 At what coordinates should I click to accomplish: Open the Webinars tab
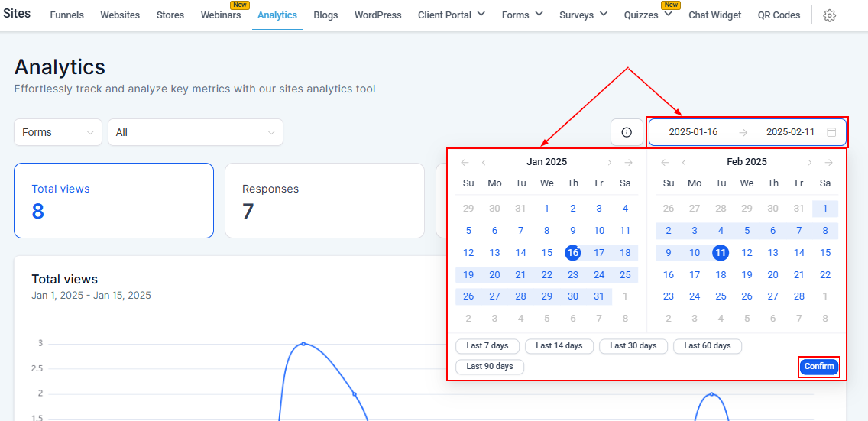pyautogui.click(x=221, y=15)
